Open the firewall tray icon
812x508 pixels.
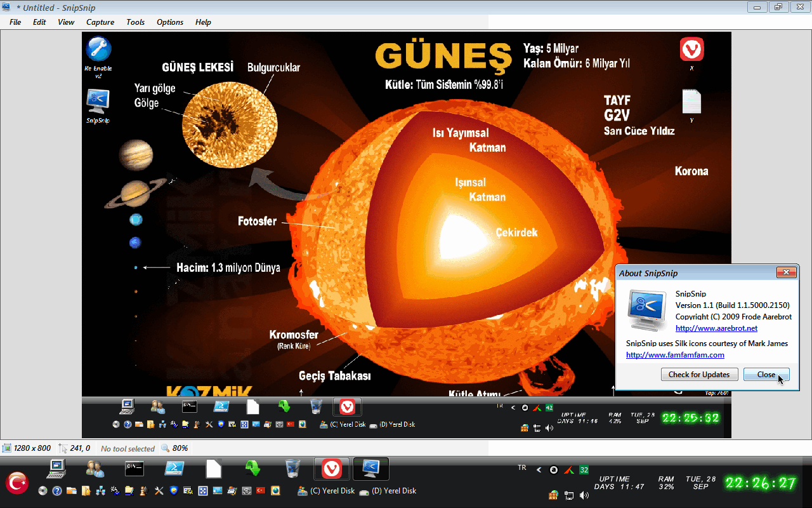click(553, 495)
